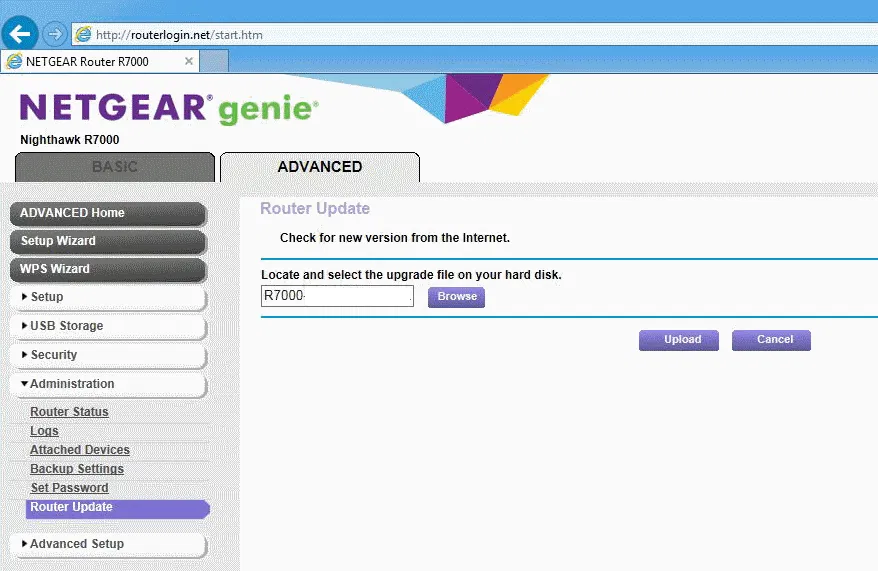Expand the Advanced Setup section

coord(108,544)
